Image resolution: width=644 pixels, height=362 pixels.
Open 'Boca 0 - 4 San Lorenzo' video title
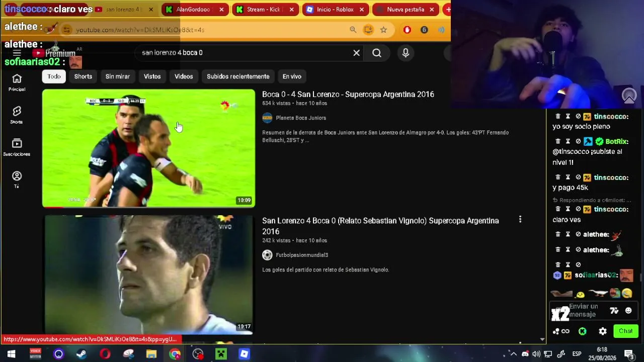[348, 95]
